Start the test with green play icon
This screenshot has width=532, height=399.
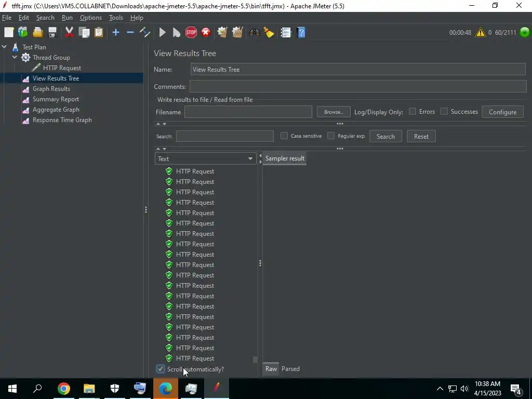coord(162,33)
